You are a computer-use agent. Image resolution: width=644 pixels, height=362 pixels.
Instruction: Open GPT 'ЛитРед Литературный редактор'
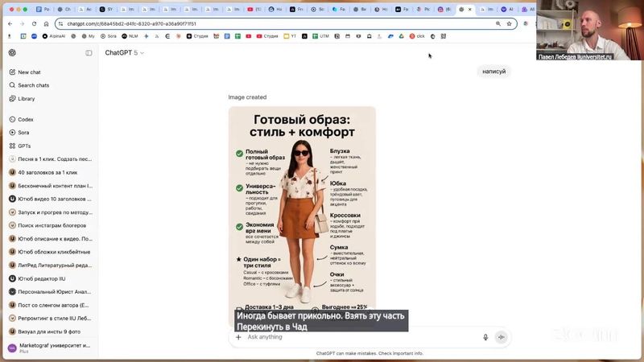click(x=51, y=265)
